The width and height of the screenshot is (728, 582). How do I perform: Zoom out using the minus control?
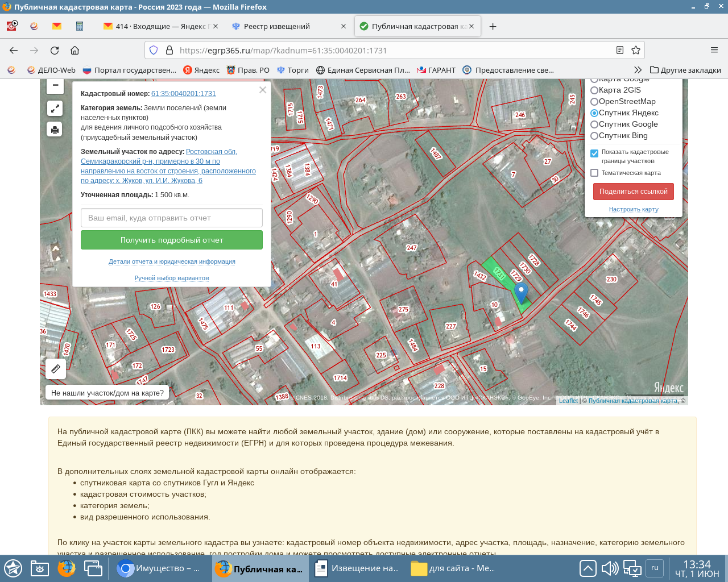pos(55,85)
